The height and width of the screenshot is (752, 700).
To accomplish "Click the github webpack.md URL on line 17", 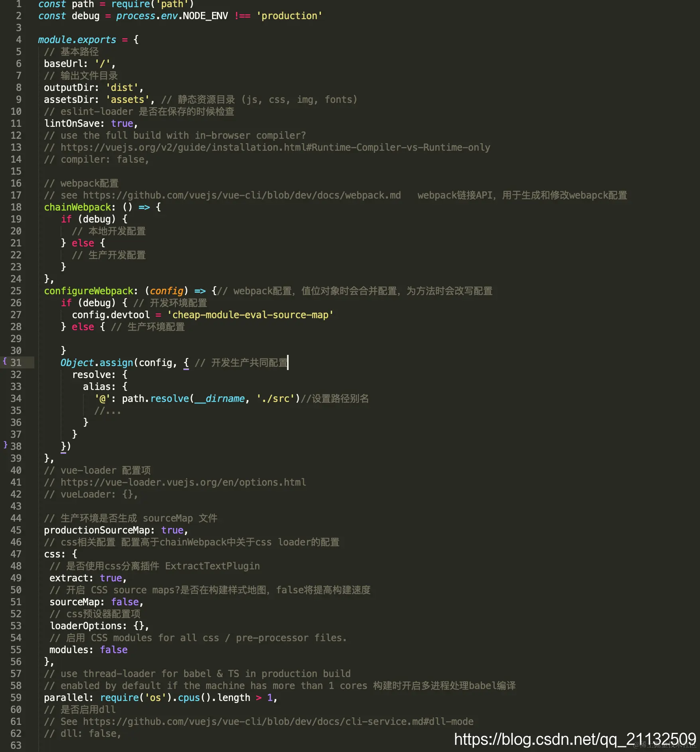I will [242, 195].
